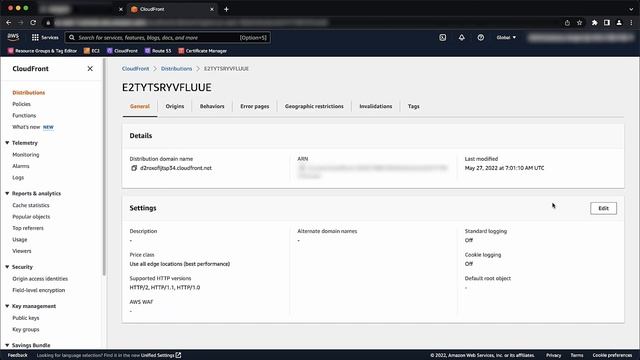Screen dimensions: 640x360
Task: Open the notifications bell
Action: [462, 38]
